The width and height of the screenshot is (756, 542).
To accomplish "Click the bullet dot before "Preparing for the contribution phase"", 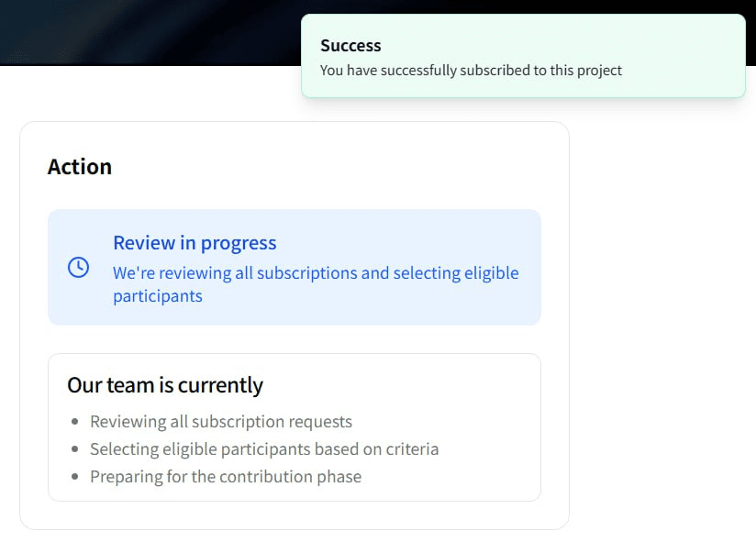I will pyautogui.click(x=74, y=477).
